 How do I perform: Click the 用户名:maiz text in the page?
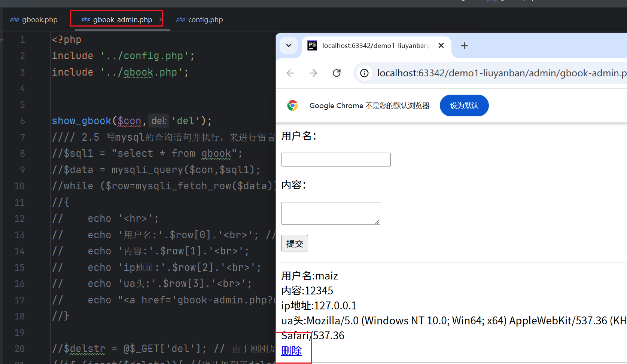(310, 276)
